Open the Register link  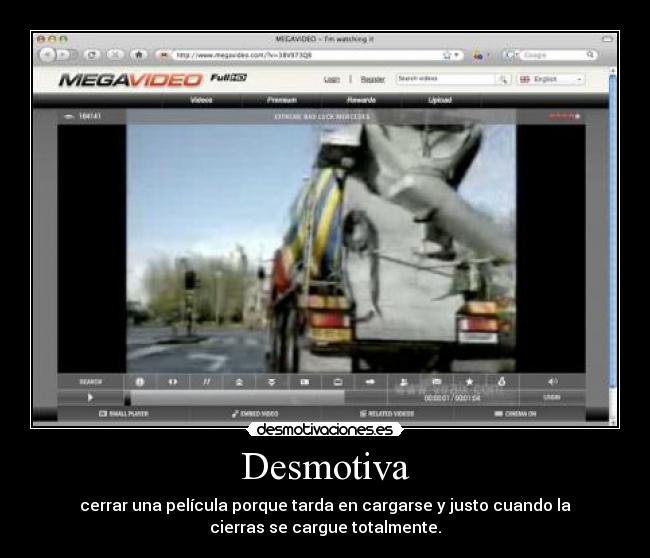pos(372,79)
